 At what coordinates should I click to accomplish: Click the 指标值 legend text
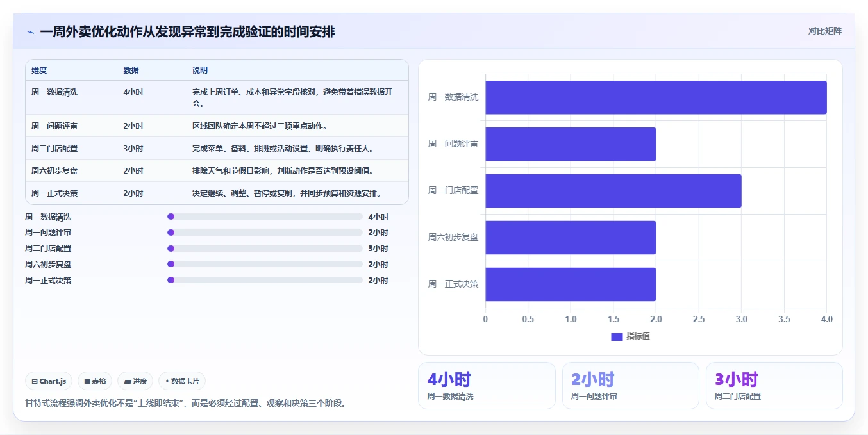click(638, 336)
